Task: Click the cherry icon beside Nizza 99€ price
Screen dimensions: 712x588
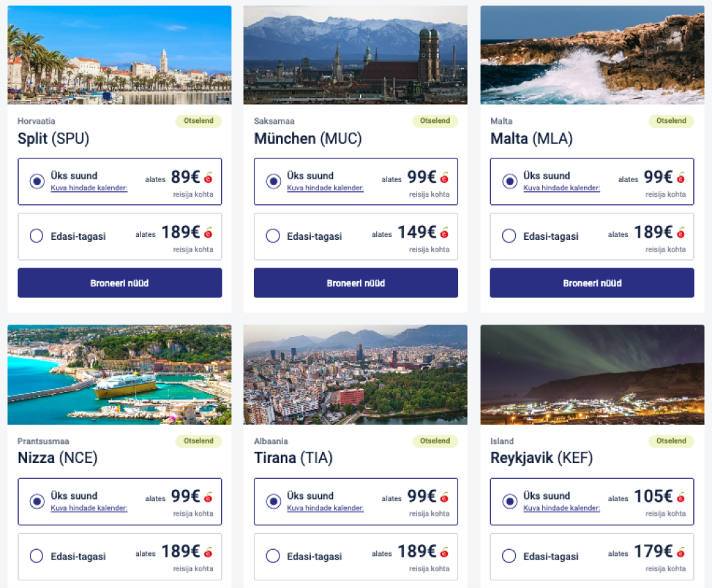Action: click(x=208, y=498)
